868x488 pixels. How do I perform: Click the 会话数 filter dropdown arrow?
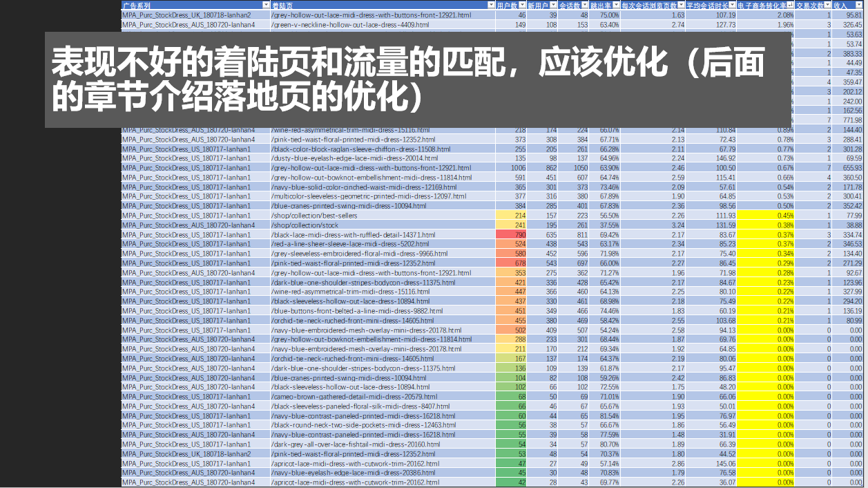(584, 5)
